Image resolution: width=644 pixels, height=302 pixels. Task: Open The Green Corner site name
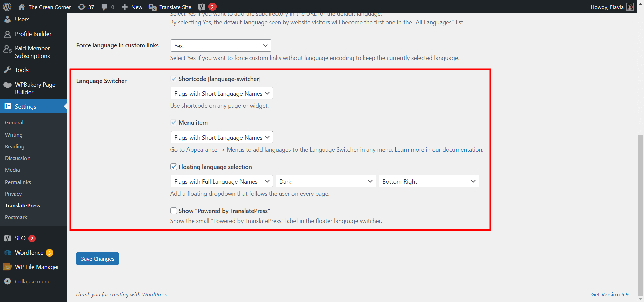(x=50, y=7)
